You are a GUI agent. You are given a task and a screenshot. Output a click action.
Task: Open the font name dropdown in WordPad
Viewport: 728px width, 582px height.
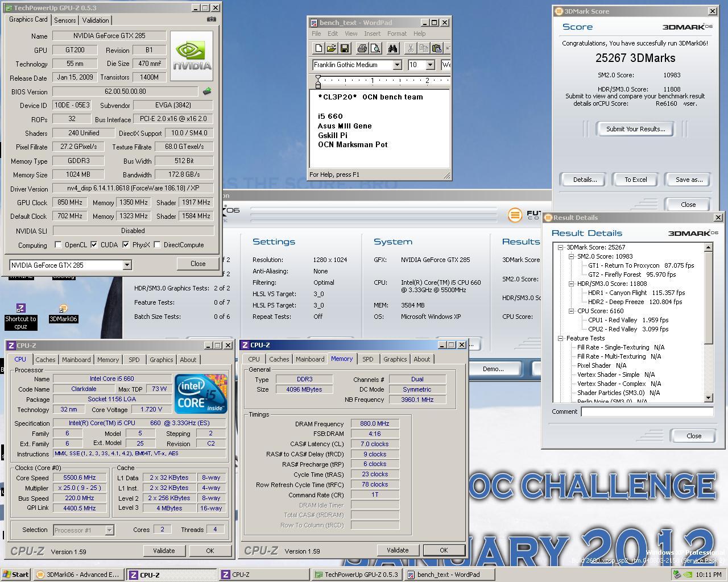(397, 65)
